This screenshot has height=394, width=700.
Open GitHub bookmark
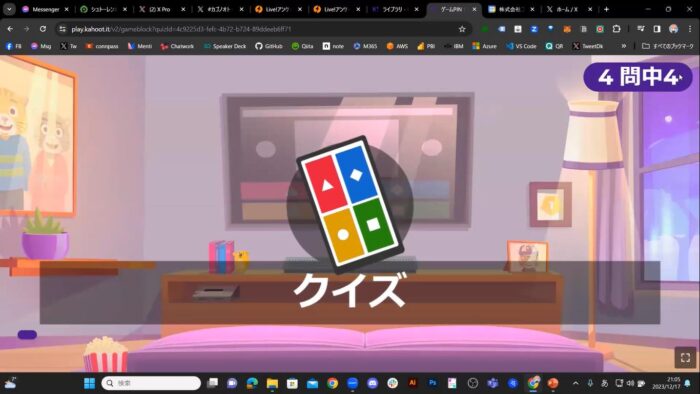click(269, 46)
